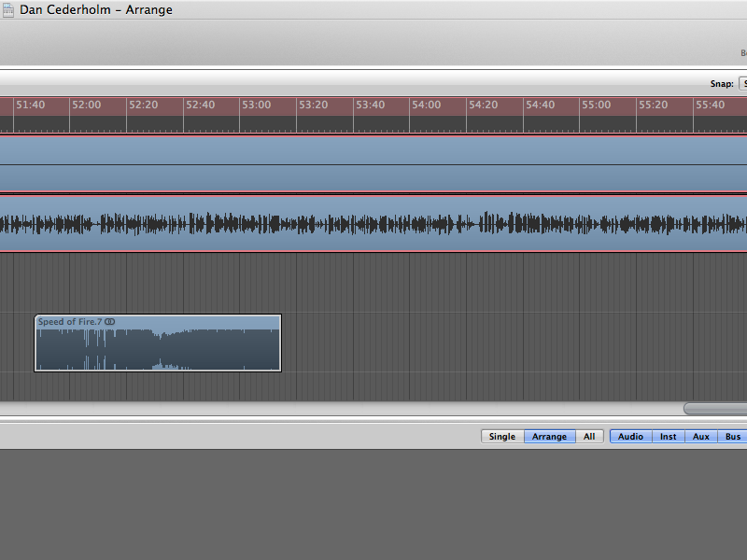Open the Snap dropdown menu
The height and width of the screenshot is (560, 747).
(x=742, y=83)
